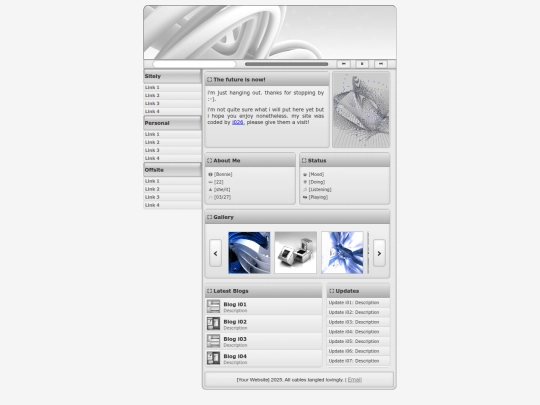Screen dimensions: 540x405
Task: Select 'Update i01: Description' row
Action: pyautogui.click(x=358, y=302)
